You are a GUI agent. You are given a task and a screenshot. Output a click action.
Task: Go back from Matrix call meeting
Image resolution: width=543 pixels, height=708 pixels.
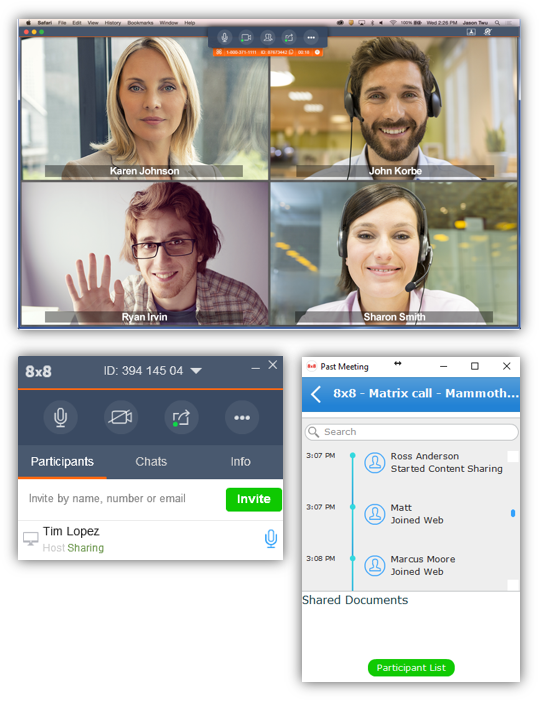point(316,394)
